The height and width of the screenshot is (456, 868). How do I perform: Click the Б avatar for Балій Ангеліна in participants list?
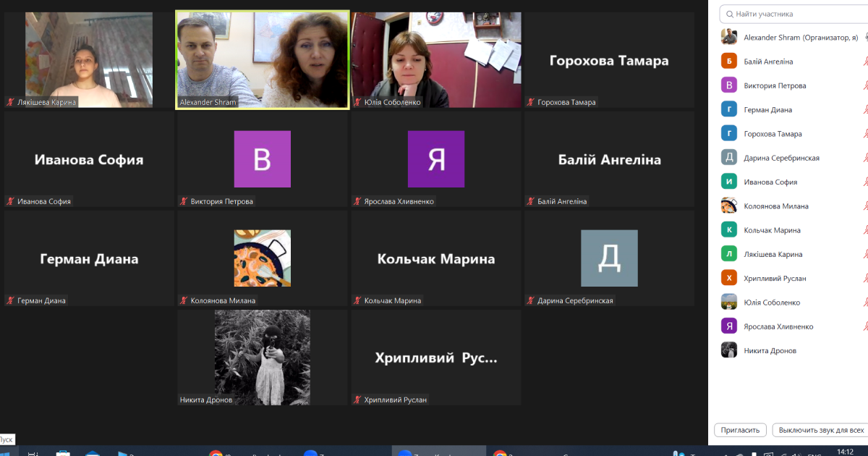click(729, 62)
